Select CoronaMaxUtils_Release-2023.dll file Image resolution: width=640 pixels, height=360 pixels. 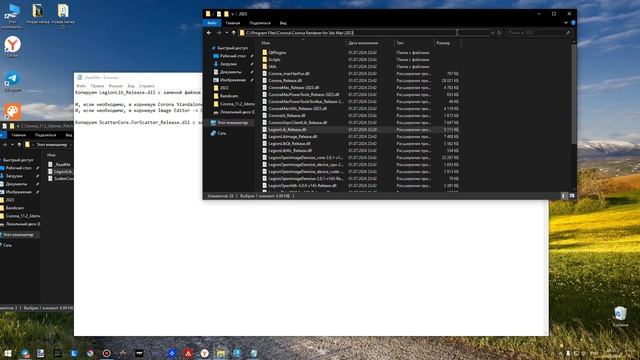(297, 109)
